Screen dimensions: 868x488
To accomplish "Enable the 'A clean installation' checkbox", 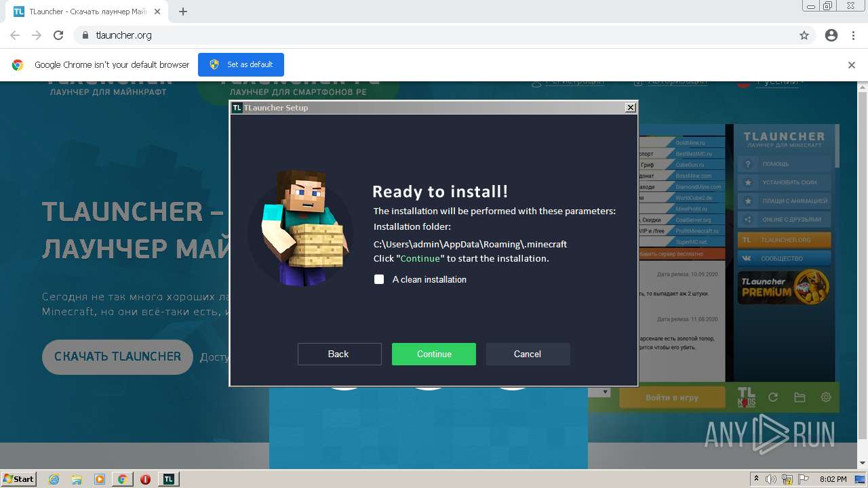I will pos(379,279).
